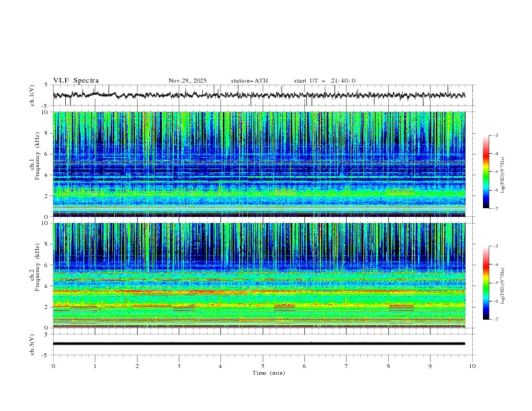Click the ch.1 spectrogram color scale bar
The width and height of the screenshot is (532, 411).
tap(486, 171)
